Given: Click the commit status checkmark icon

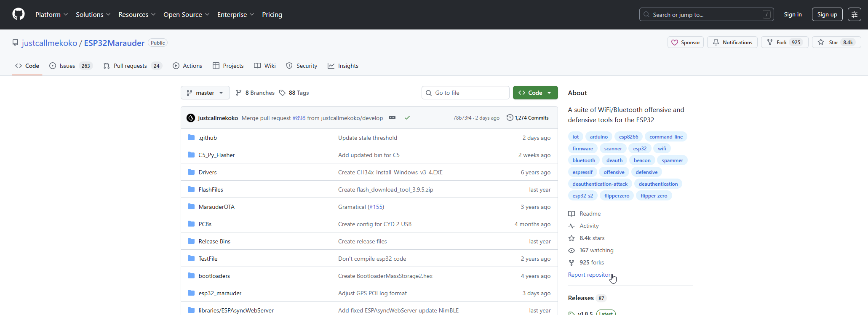Looking at the screenshot, I should point(407,118).
